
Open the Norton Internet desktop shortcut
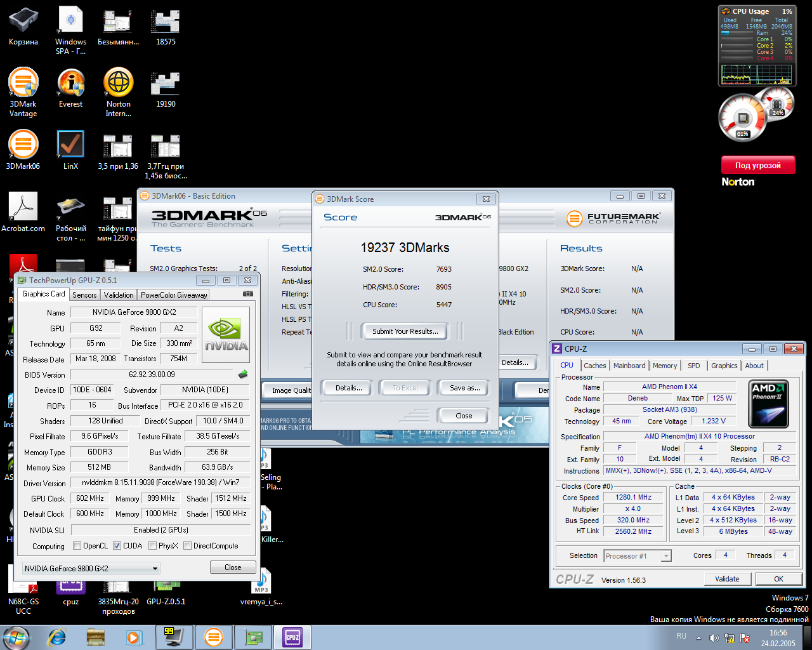pyautogui.click(x=119, y=93)
